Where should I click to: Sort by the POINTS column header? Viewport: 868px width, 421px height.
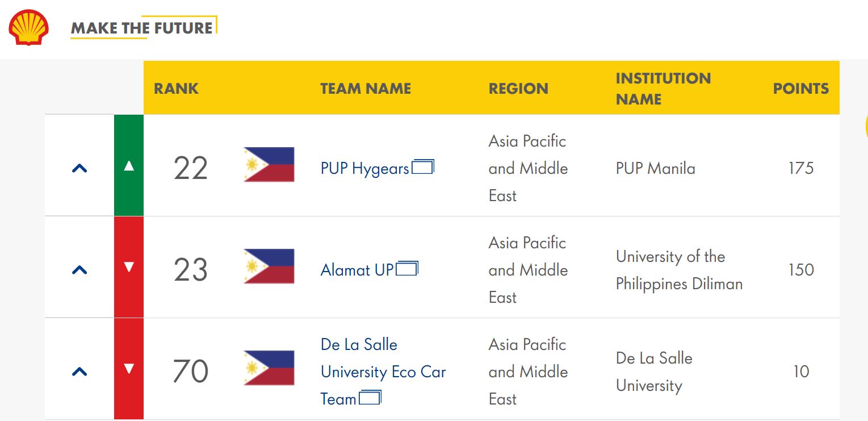pyautogui.click(x=801, y=89)
